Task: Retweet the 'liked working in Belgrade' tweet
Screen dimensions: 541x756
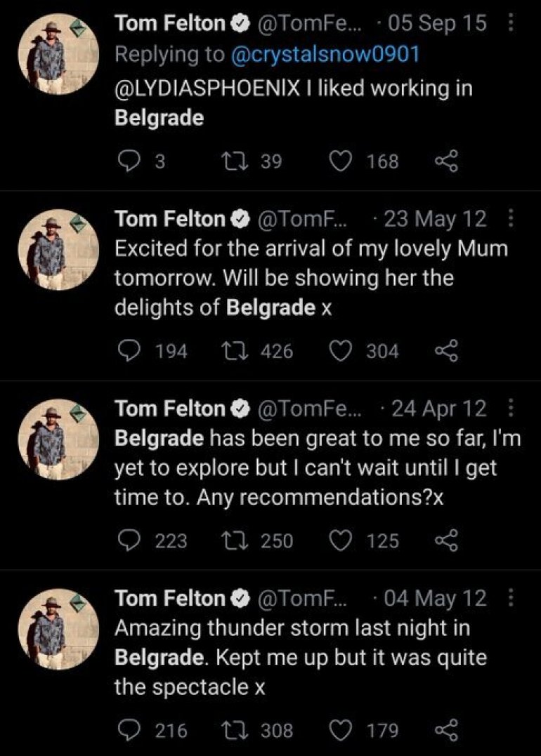Action: [x=231, y=161]
